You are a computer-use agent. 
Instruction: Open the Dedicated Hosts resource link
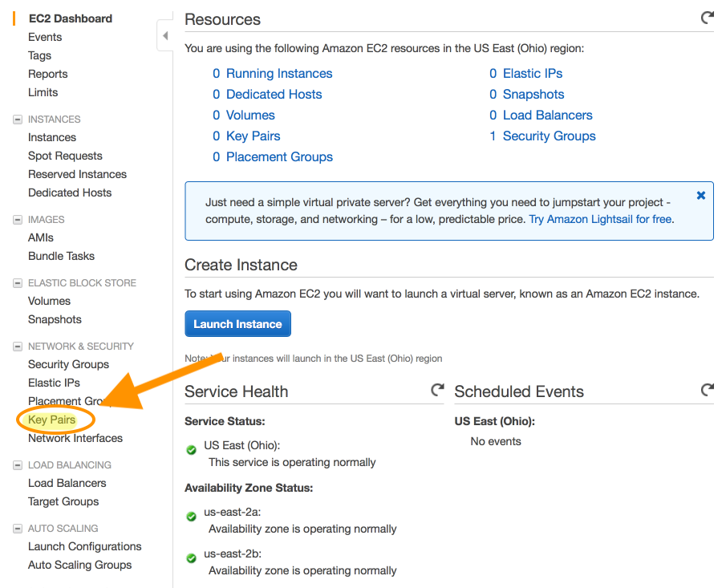point(274,95)
